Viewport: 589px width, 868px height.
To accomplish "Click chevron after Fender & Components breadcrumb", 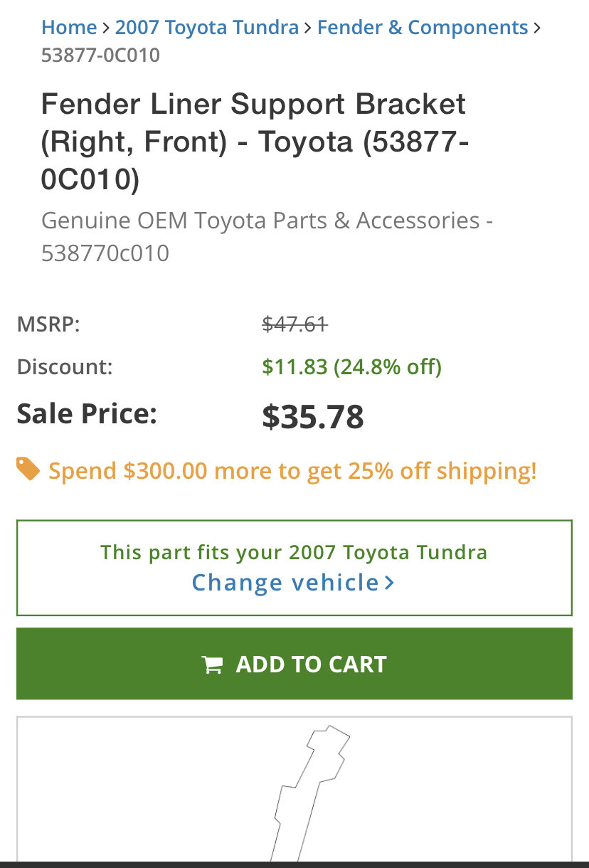I will (x=537, y=28).
